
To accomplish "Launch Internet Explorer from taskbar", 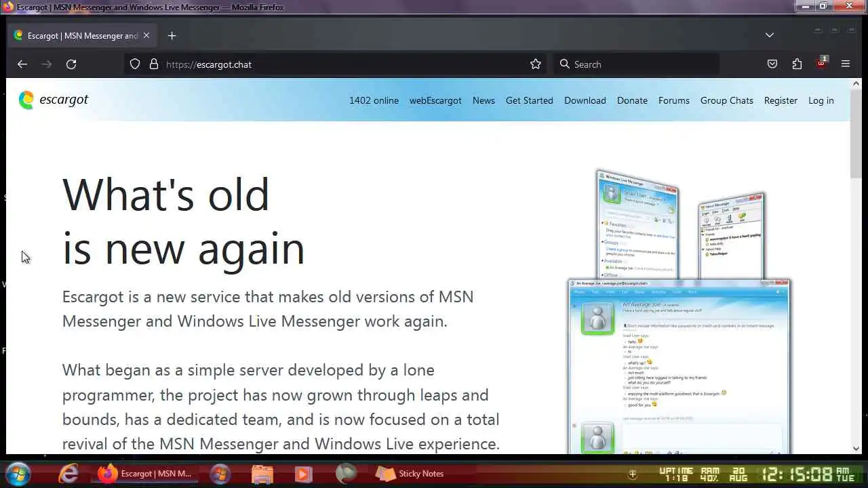I will pyautogui.click(x=68, y=473).
